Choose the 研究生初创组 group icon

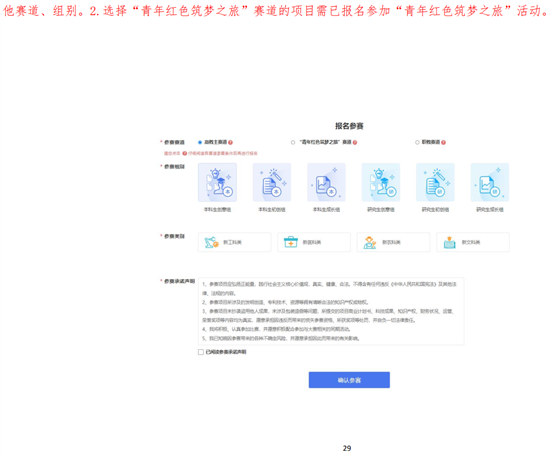pos(435,182)
